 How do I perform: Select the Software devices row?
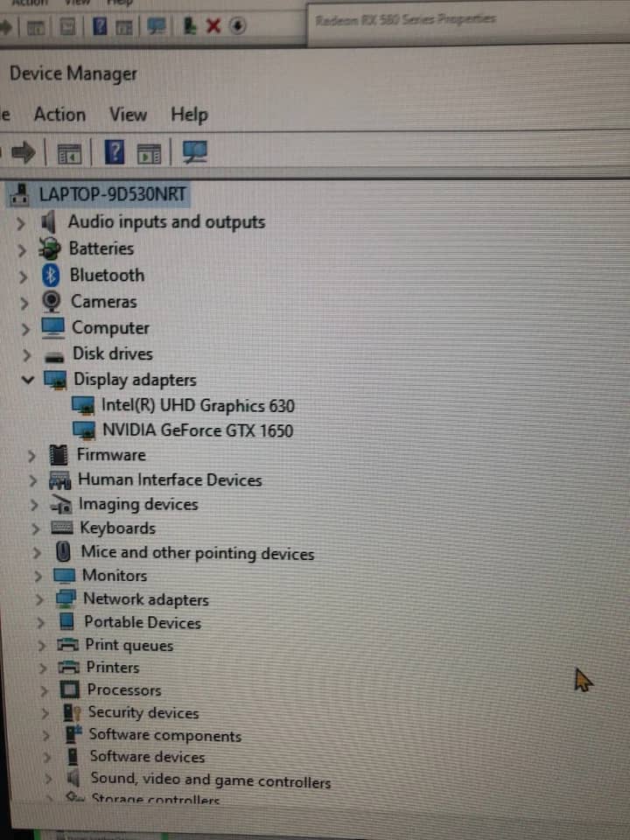147,756
